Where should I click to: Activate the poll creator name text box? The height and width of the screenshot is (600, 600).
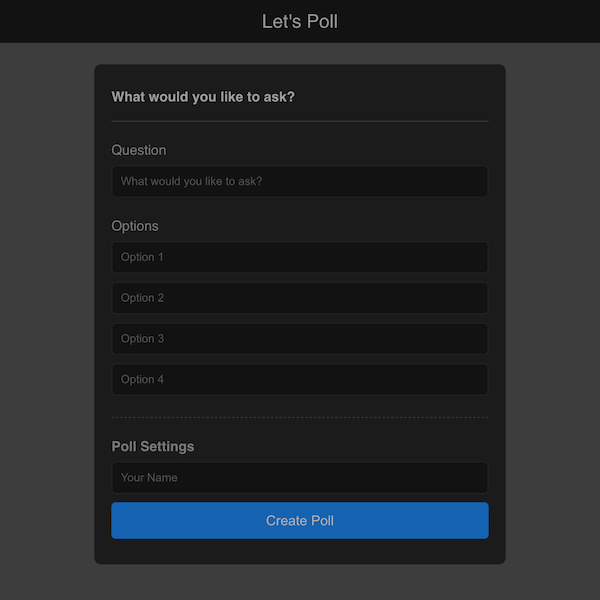pyautogui.click(x=300, y=478)
